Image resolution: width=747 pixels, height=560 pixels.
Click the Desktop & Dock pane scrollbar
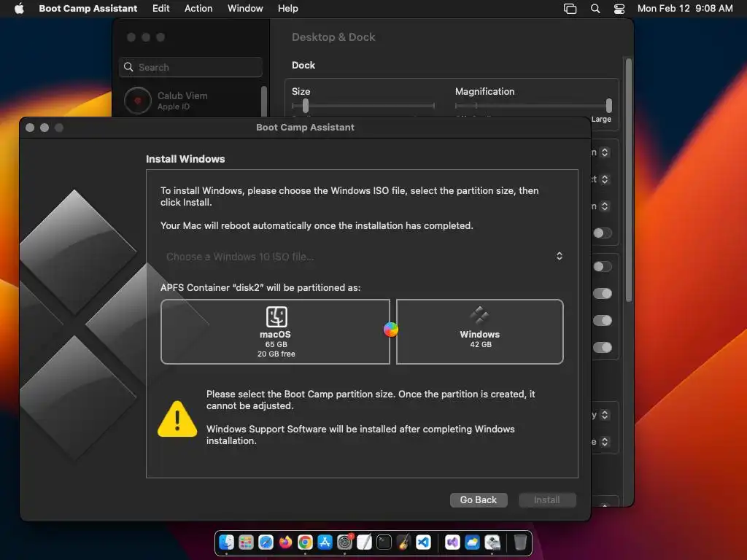(628, 180)
